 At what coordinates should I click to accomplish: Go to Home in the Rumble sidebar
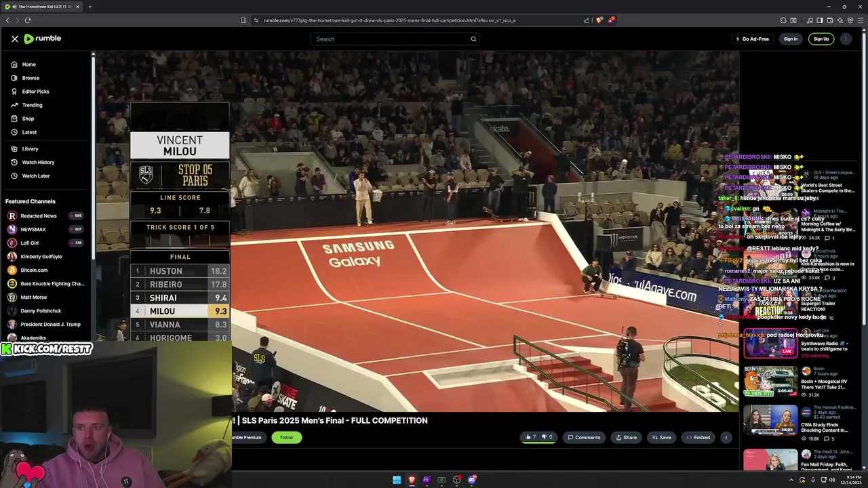28,64
